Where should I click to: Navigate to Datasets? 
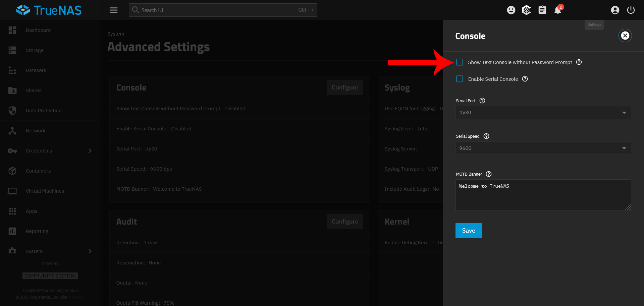tap(36, 70)
